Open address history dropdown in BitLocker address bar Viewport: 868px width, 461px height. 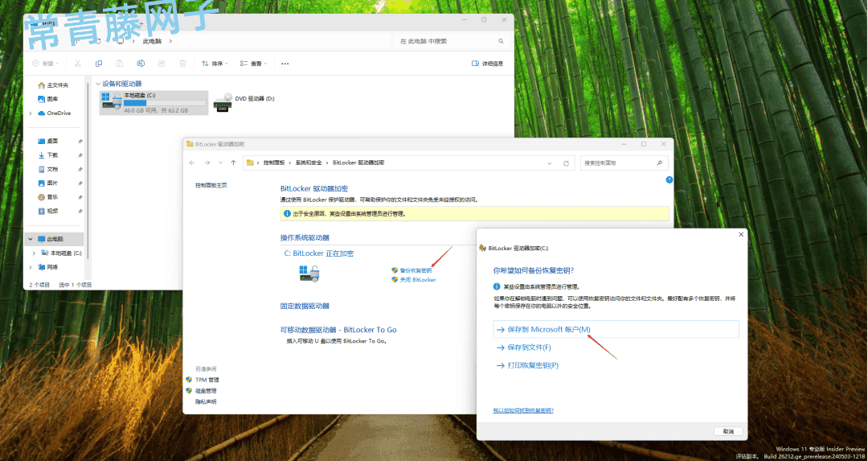(550, 163)
